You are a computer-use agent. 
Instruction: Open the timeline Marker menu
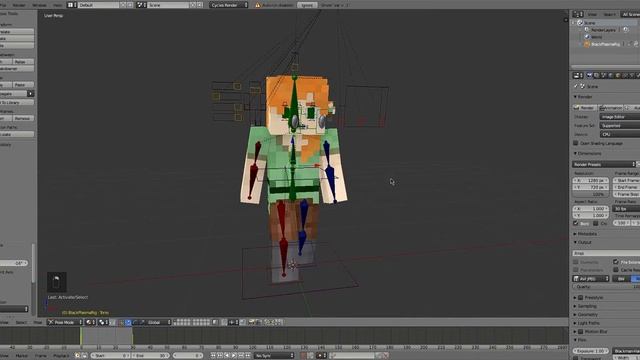(22, 356)
